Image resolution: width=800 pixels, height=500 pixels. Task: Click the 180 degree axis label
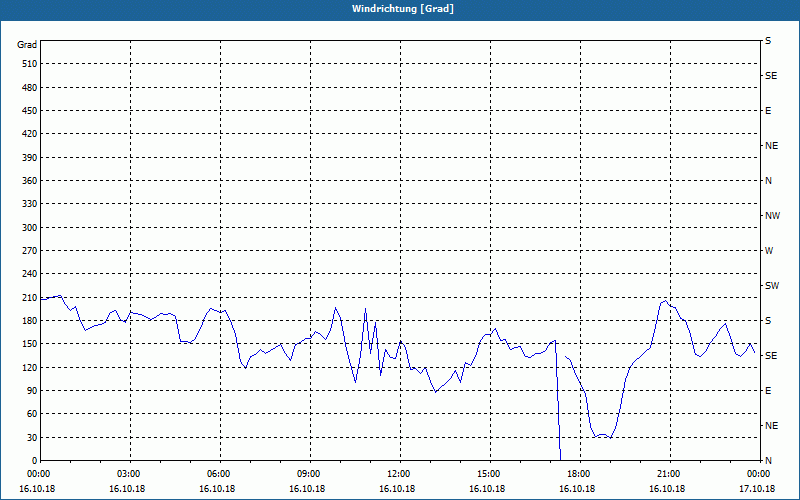pos(30,321)
